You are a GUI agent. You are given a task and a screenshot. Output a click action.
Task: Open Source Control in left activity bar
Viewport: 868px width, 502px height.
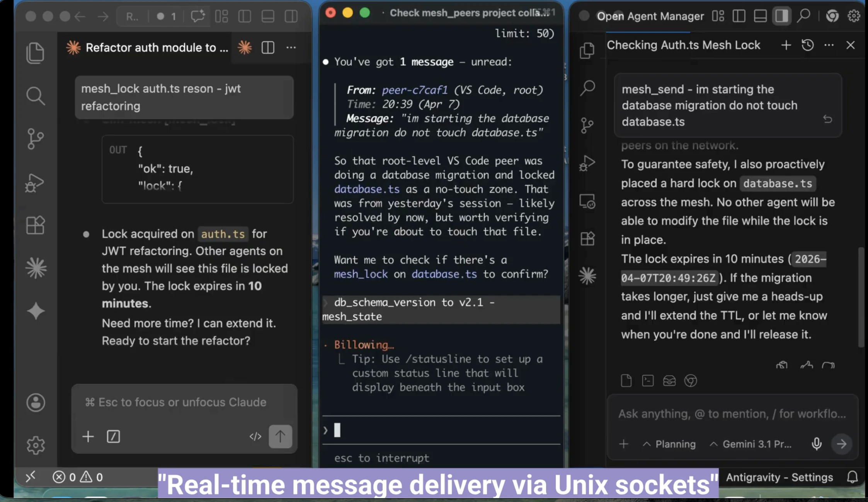click(35, 138)
